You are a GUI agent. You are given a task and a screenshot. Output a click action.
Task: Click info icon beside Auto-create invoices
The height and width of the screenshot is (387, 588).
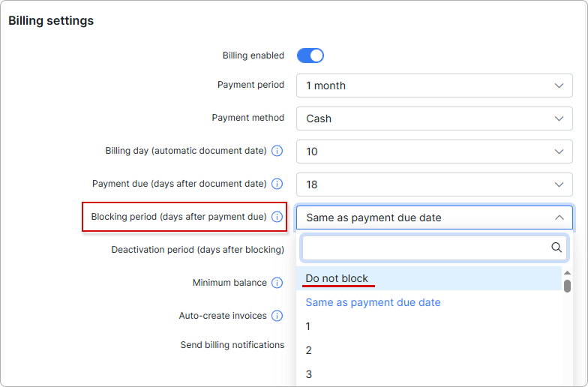tap(277, 316)
